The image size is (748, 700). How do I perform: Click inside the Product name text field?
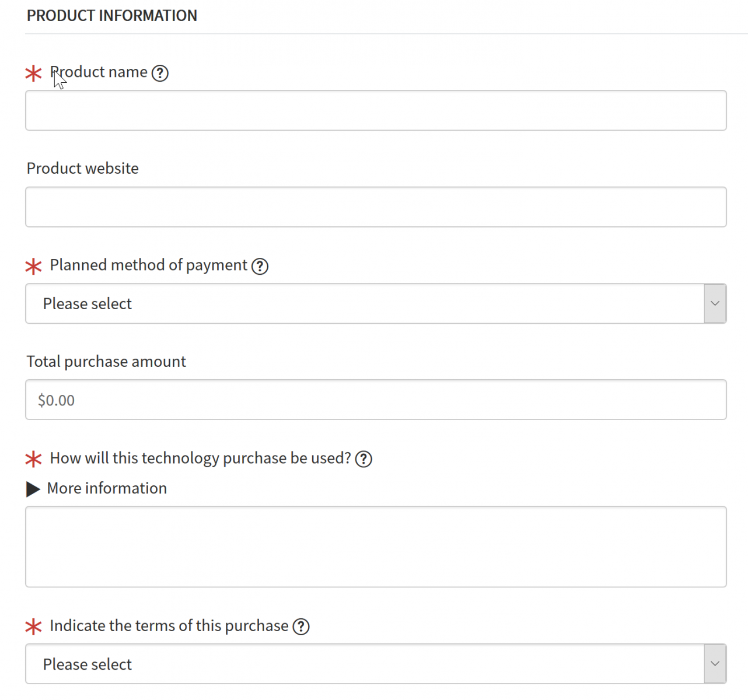376,110
